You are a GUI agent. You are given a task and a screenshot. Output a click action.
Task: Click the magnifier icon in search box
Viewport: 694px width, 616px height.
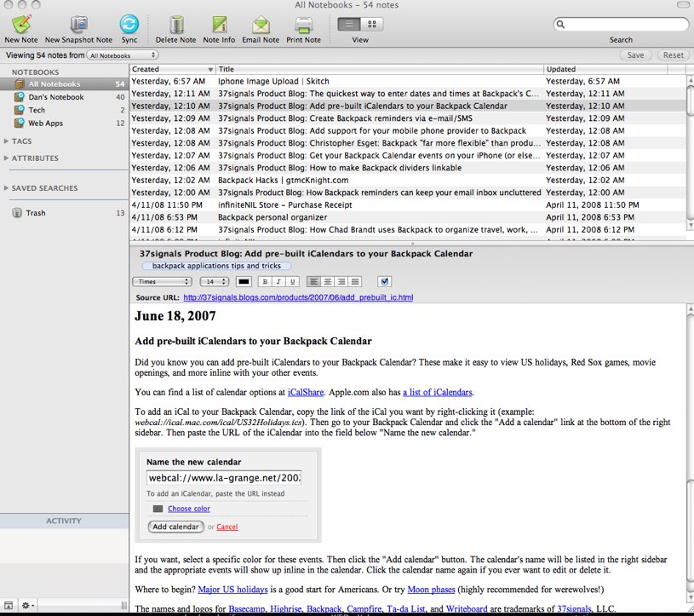[x=560, y=25]
